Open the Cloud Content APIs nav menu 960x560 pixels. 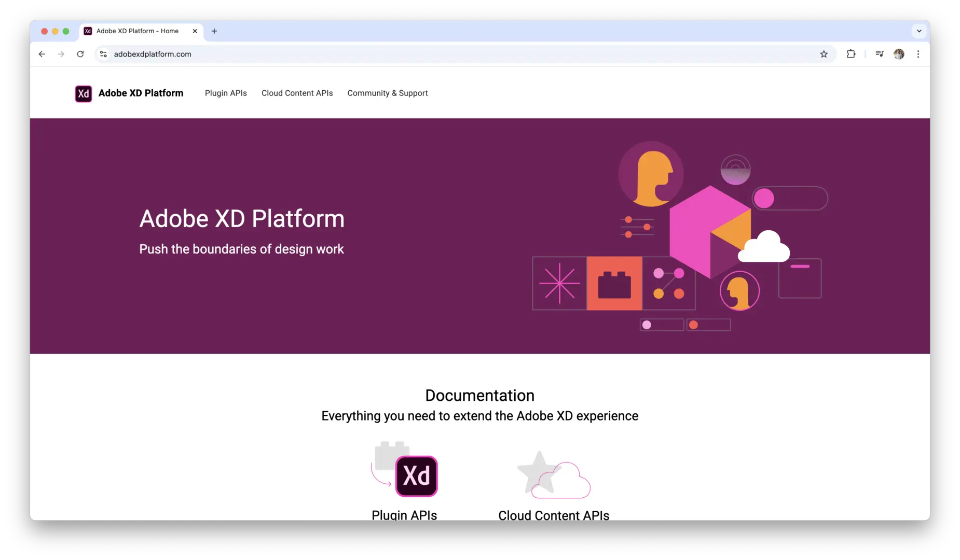click(x=297, y=93)
